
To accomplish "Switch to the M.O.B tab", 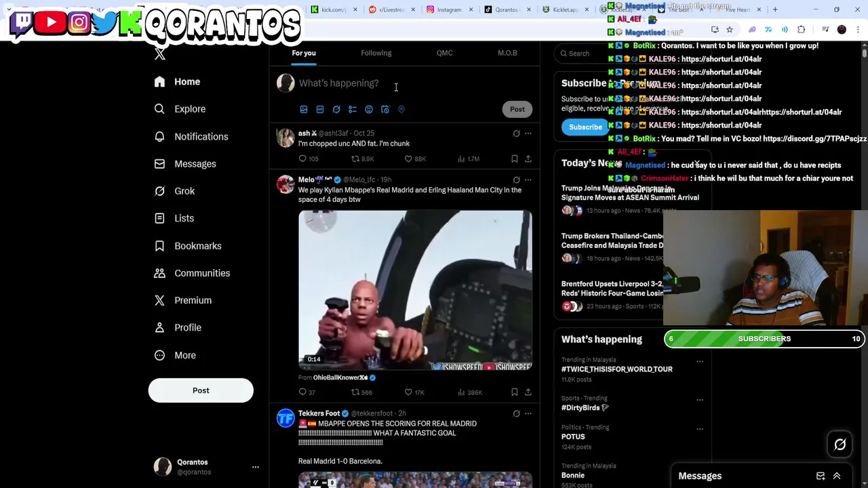I will point(507,53).
